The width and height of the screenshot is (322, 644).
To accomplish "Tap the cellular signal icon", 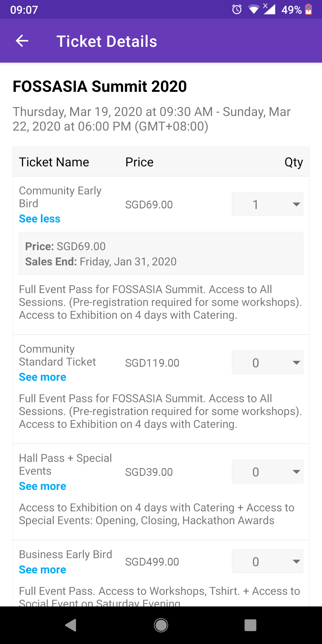I will click(x=269, y=9).
